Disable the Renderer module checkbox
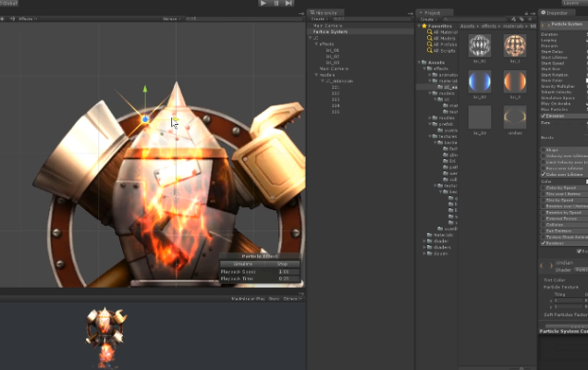The width and height of the screenshot is (588, 370). pyautogui.click(x=544, y=242)
